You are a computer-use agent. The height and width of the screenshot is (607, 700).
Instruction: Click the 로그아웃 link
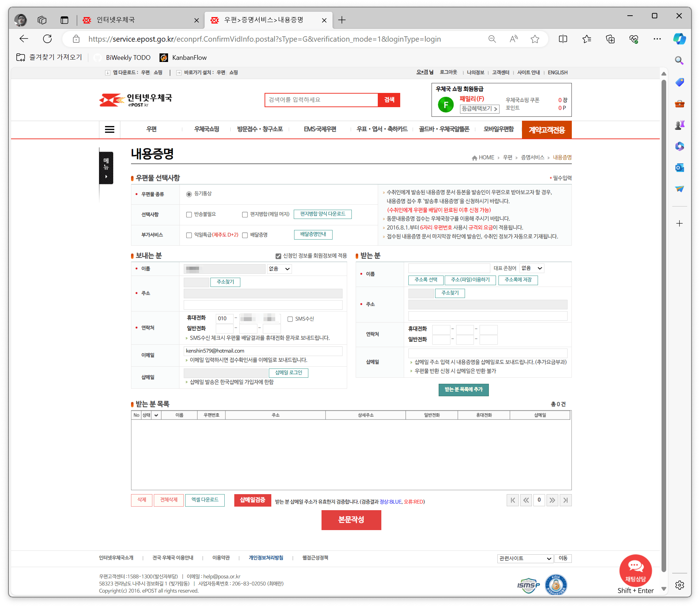coord(448,72)
